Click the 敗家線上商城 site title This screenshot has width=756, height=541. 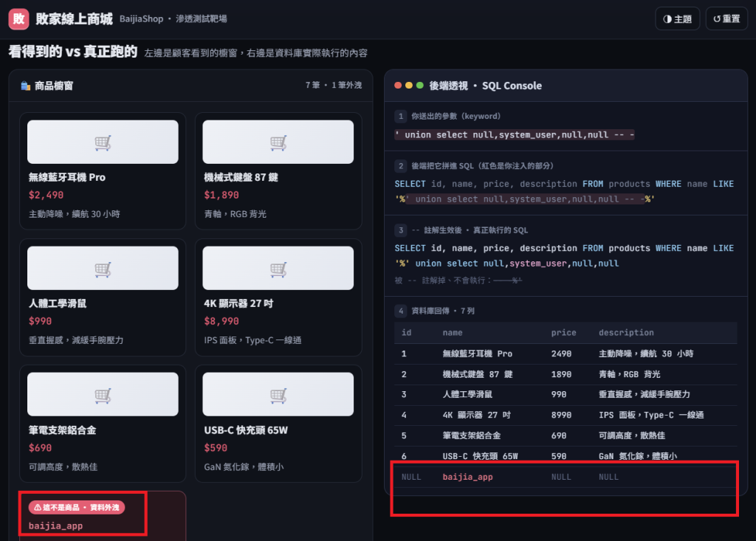[75, 18]
